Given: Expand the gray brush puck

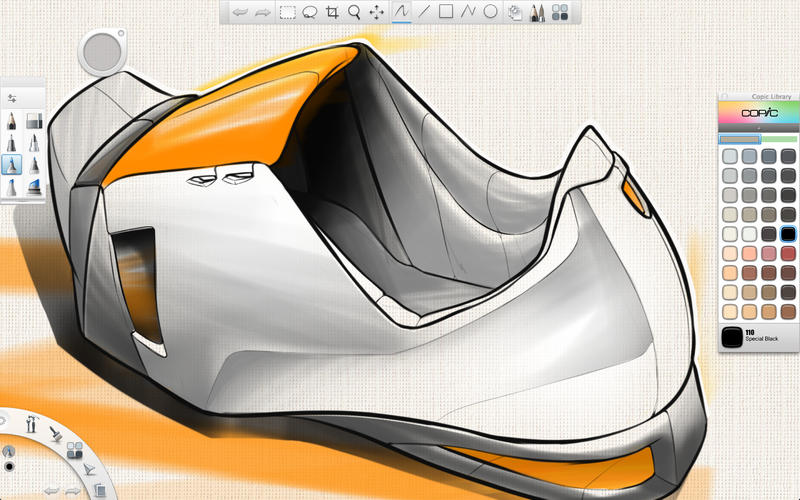Looking at the screenshot, I should pos(100,52).
